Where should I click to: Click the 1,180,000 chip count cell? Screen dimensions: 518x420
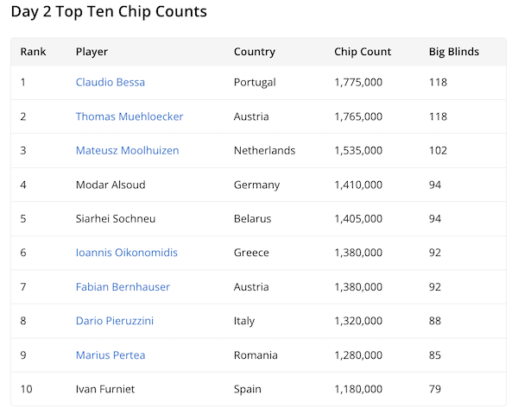[358, 389]
